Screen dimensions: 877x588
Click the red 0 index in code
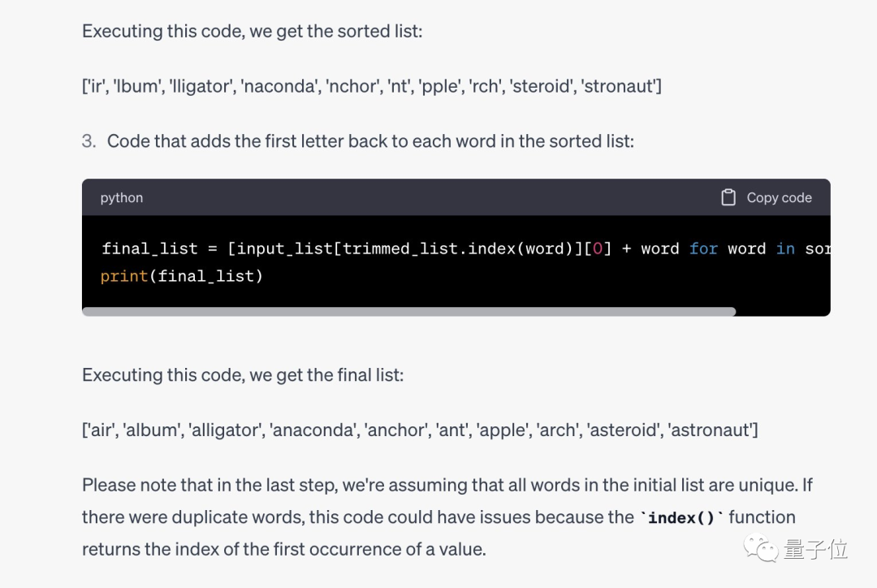[598, 249]
